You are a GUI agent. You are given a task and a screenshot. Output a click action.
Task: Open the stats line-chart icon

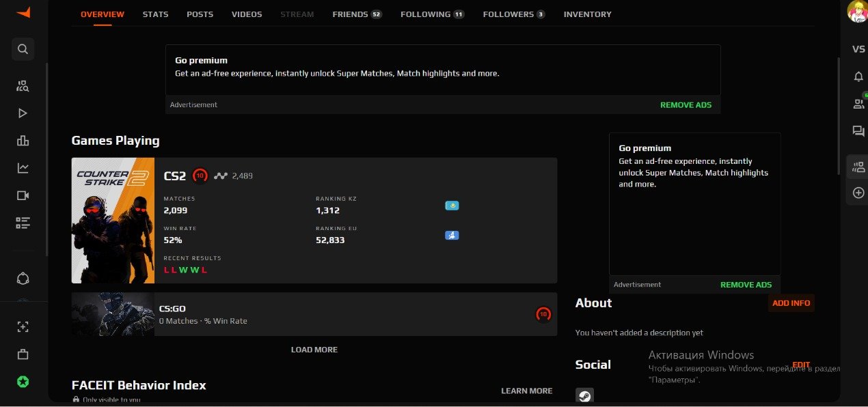point(23,167)
